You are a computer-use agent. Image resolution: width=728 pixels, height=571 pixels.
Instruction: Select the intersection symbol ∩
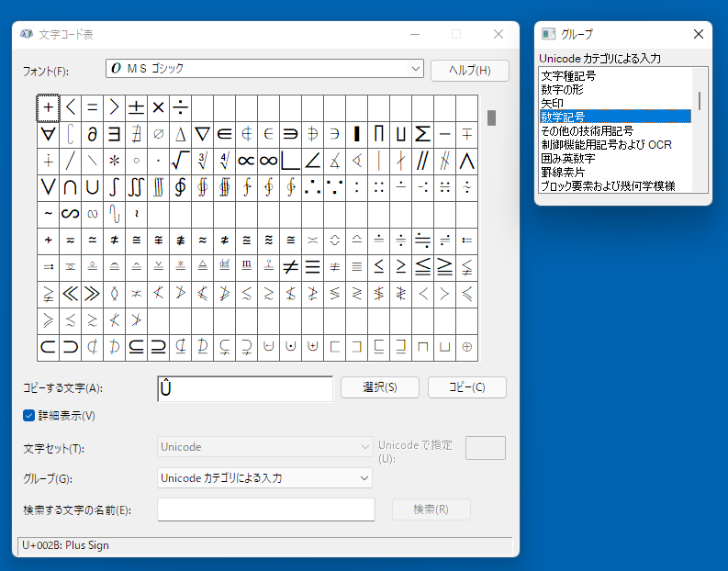70,187
